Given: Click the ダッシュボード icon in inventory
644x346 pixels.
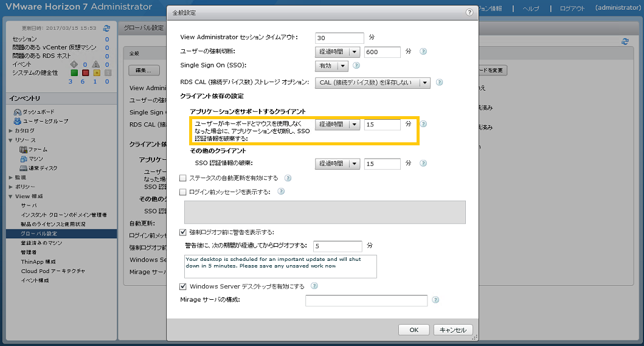Looking at the screenshot, I should tap(17, 112).
